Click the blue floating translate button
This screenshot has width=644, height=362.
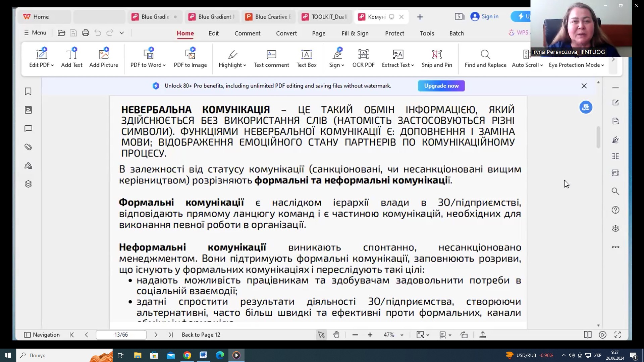click(x=586, y=107)
